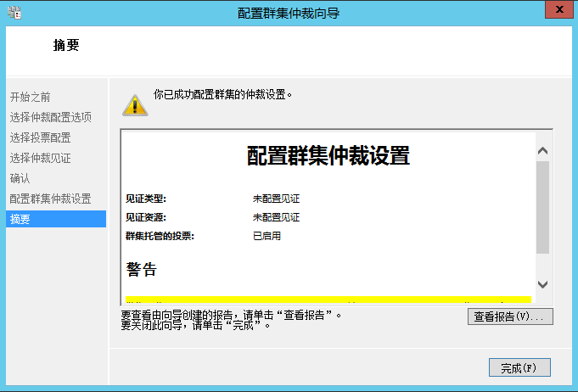This screenshot has height=392, width=578.
Task: Click the 见证资源: label
Action: [x=146, y=217]
